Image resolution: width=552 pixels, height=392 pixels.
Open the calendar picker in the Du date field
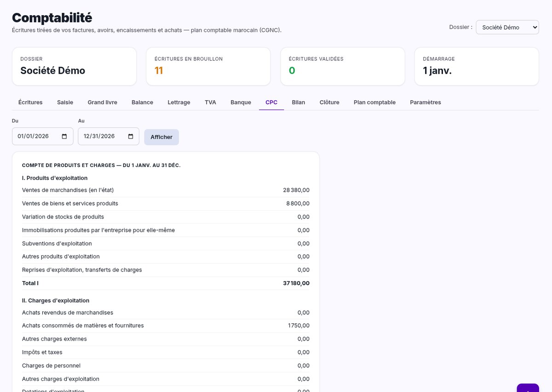(x=64, y=137)
